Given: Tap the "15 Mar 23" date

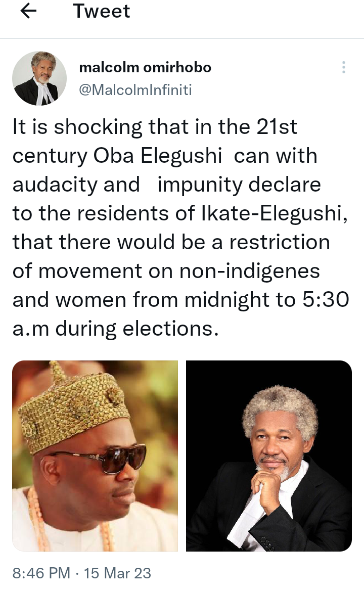Looking at the screenshot, I should [x=117, y=573].
